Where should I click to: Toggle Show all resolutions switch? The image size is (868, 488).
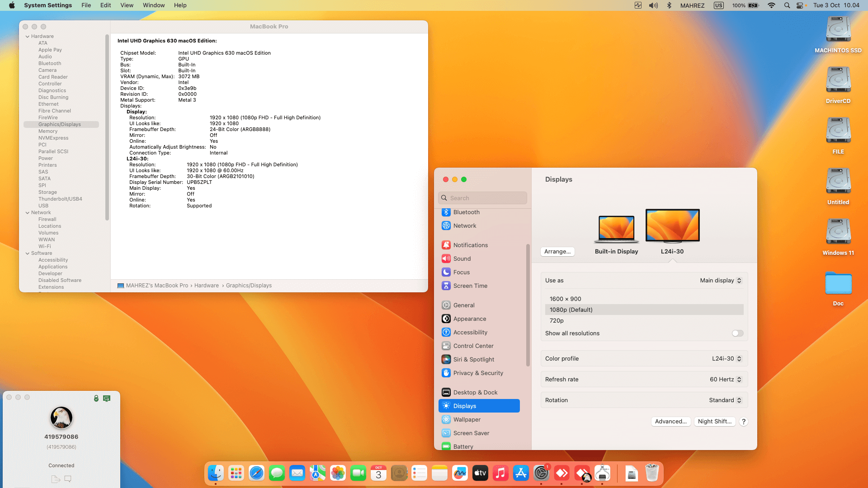pyautogui.click(x=737, y=333)
